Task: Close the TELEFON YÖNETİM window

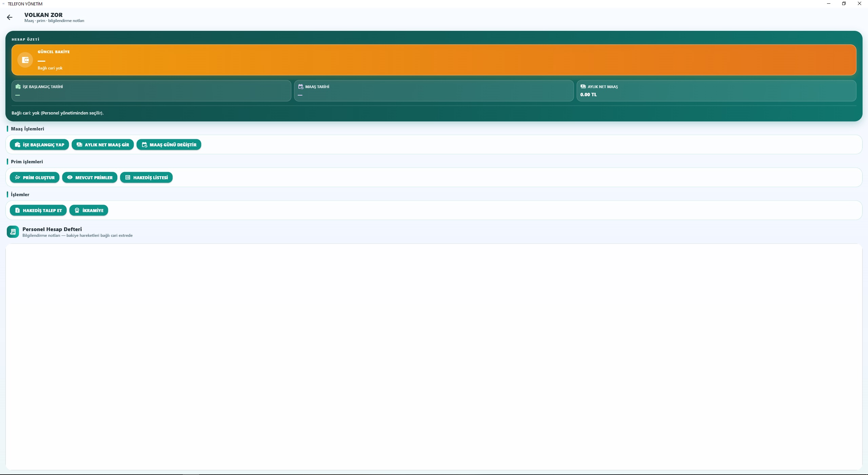Action: (x=860, y=4)
